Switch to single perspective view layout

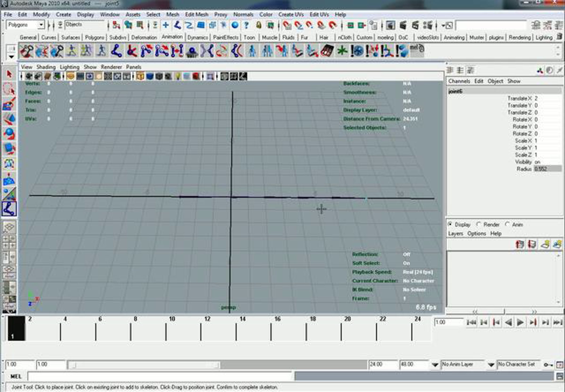[x=9, y=227]
